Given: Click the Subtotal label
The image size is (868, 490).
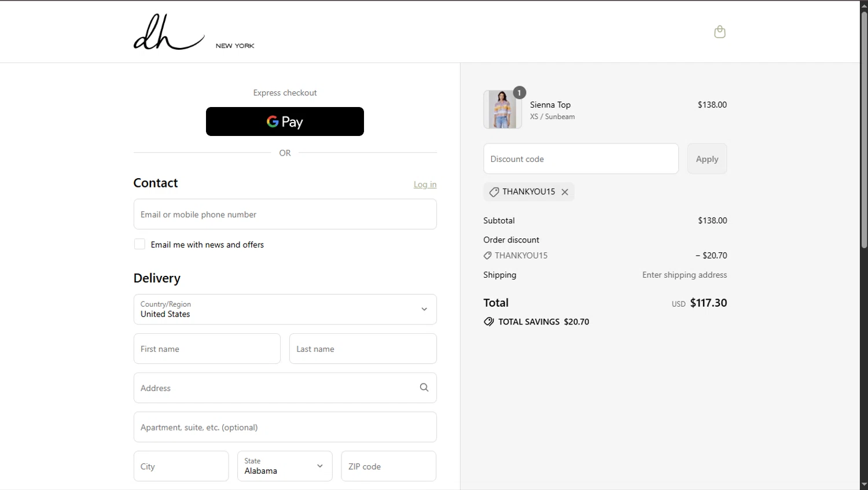Looking at the screenshot, I should pyautogui.click(x=499, y=221).
